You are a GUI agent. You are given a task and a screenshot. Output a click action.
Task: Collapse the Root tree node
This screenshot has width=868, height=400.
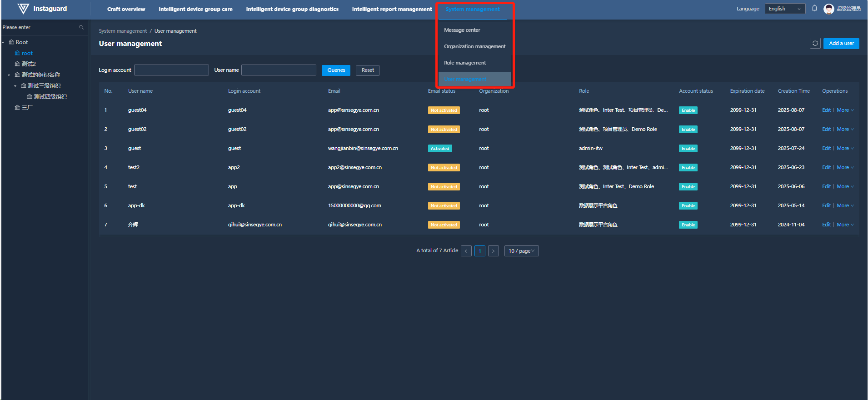pyautogui.click(x=3, y=42)
